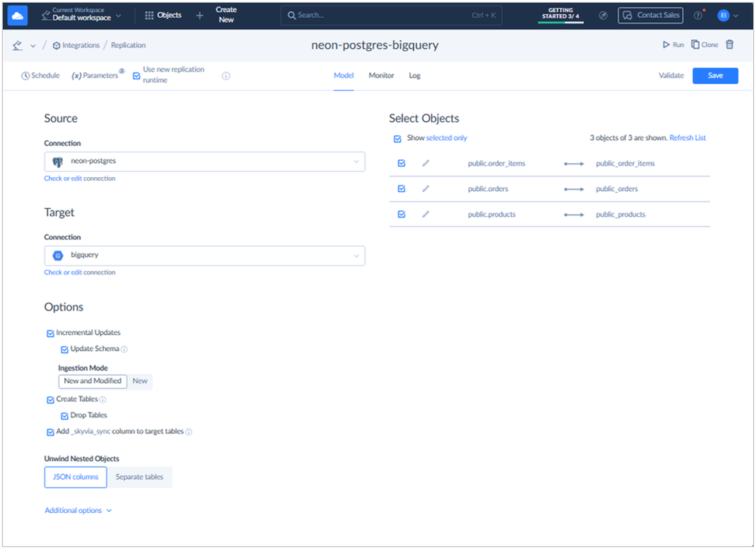Click Getting Started progress indicator
The height and width of the screenshot is (549, 756).
[560, 15]
